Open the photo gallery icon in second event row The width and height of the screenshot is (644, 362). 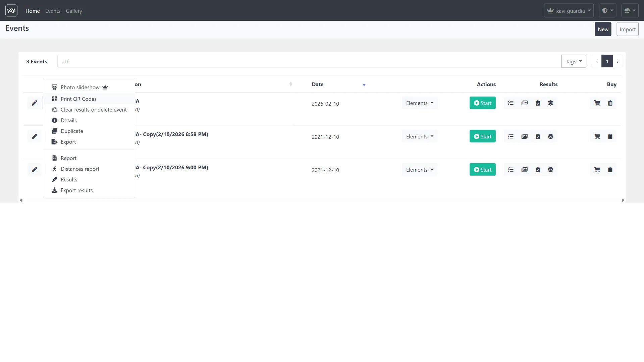point(524,136)
